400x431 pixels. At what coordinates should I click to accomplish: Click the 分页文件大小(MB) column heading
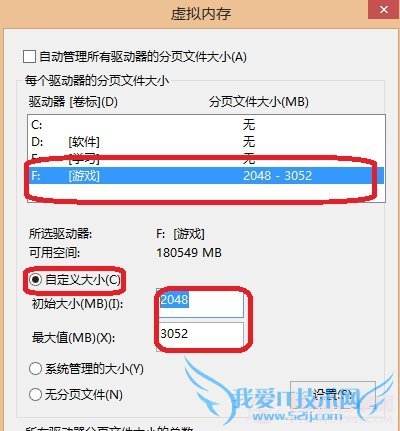pos(259,102)
